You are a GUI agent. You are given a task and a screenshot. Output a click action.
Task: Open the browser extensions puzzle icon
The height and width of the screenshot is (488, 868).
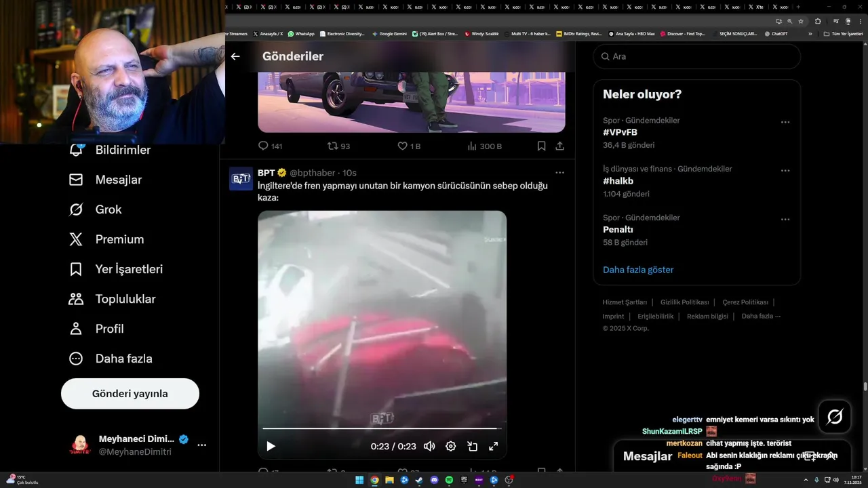(x=818, y=21)
